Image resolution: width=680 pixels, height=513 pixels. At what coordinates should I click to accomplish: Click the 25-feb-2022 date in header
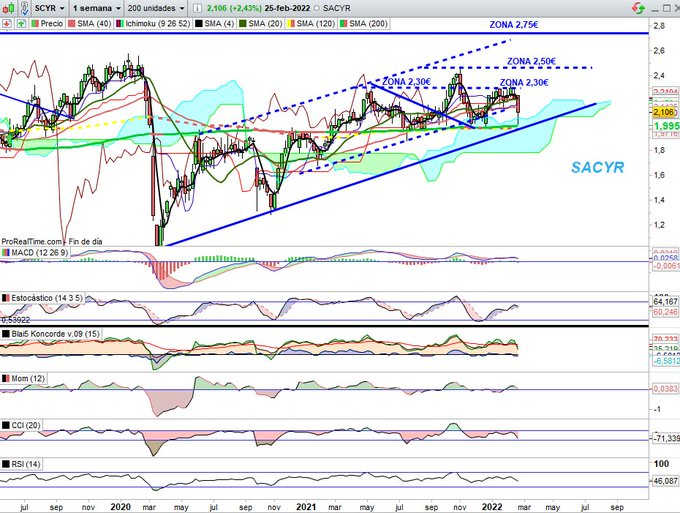pyautogui.click(x=288, y=8)
